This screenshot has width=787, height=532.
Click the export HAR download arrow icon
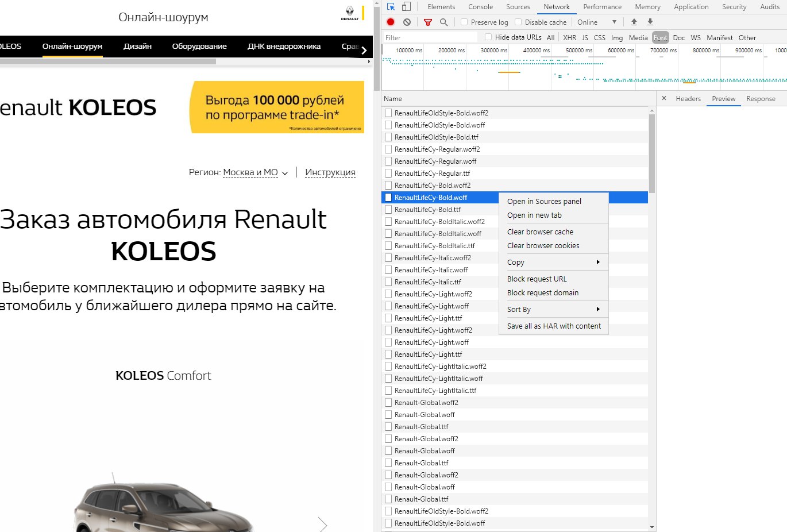point(650,22)
